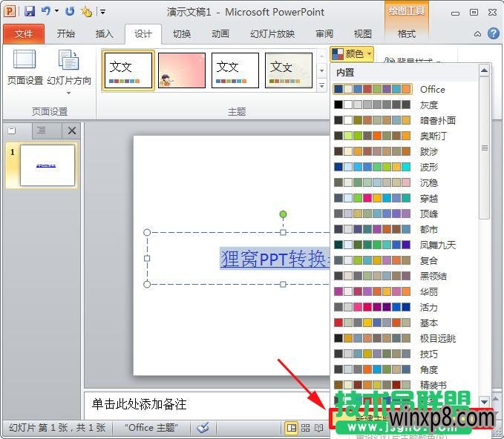Choose the 跋涉 color scheme
This screenshot has width=504, height=439.
(x=404, y=151)
